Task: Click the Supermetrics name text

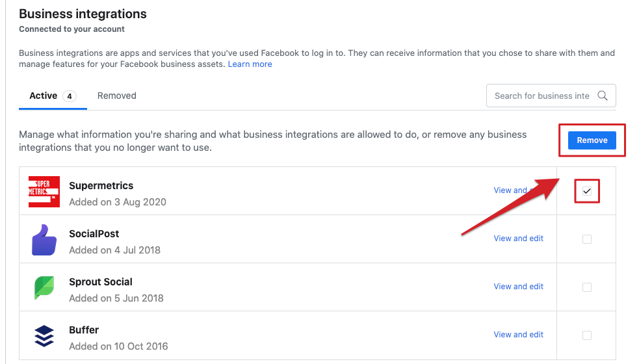Action: pyautogui.click(x=101, y=185)
